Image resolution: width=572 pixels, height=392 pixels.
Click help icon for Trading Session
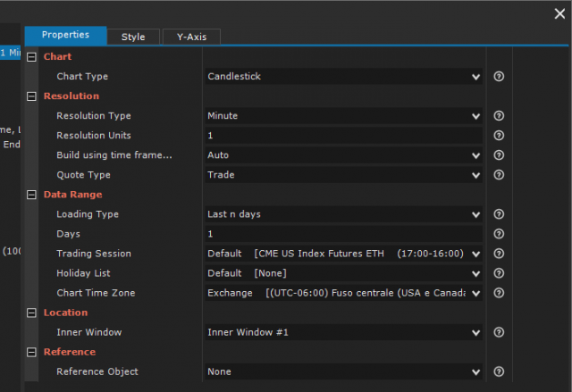(x=499, y=254)
